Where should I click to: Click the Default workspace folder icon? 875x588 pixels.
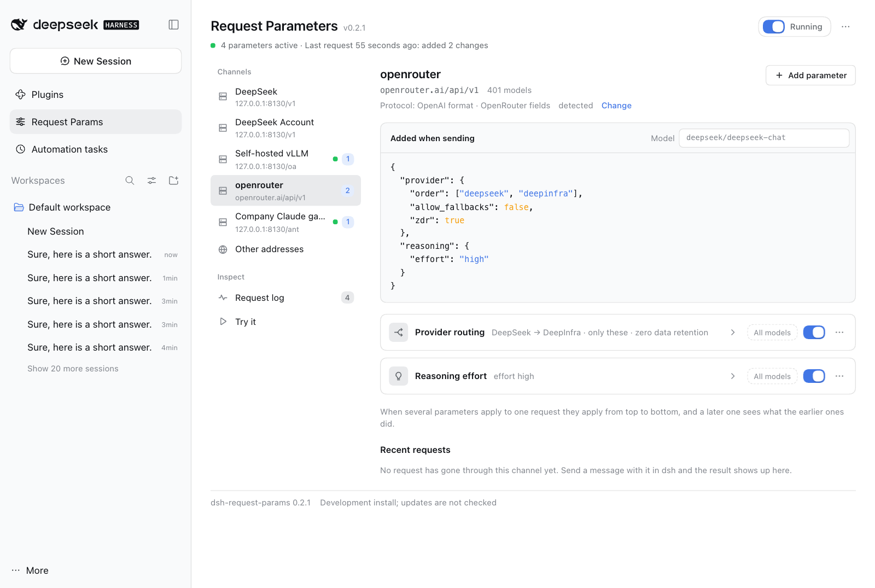click(x=19, y=207)
